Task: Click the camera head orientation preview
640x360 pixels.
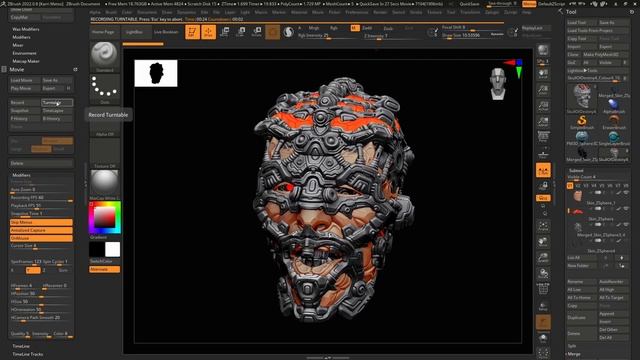Action: pos(498,84)
